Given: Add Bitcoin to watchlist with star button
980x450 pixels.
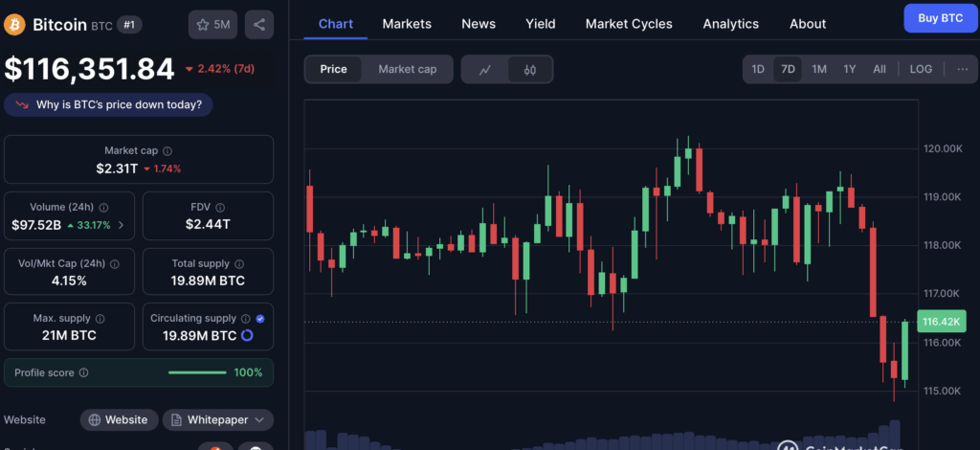Looking at the screenshot, I should tap(213, 25).
